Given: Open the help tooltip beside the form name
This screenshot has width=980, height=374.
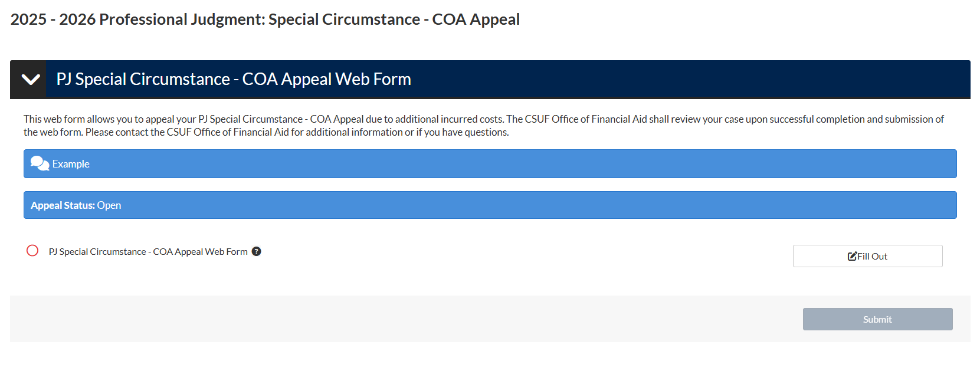Looking at the screenshot, I should [x=256, y=251].
